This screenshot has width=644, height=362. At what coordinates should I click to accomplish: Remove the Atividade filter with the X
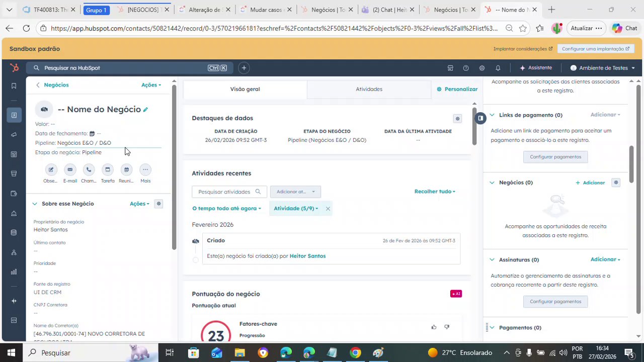click(x=328, y=209)
